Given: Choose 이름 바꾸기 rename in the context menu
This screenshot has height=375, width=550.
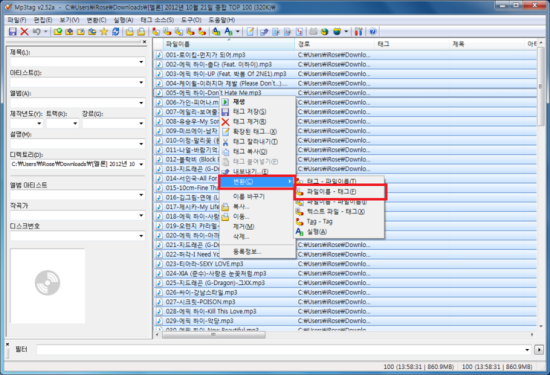Looking at the screenshot, I should 257,196.
